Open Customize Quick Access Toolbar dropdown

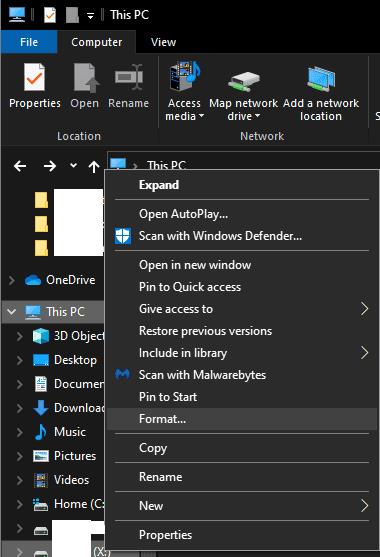91,15
